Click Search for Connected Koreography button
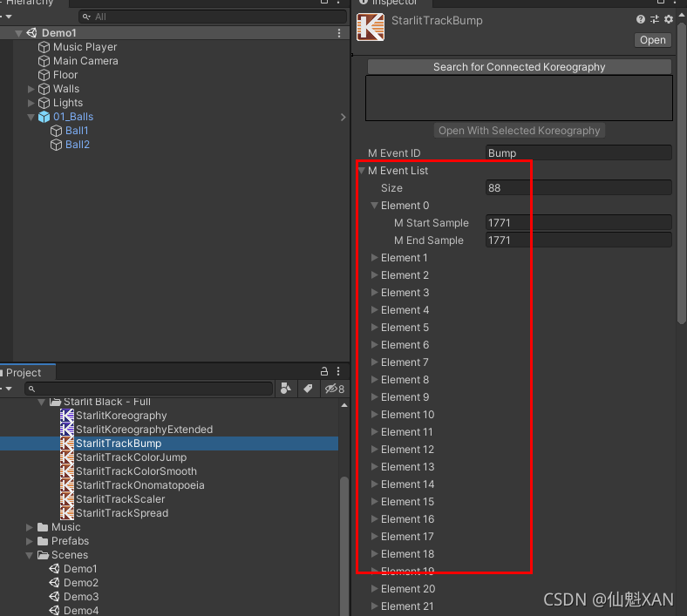 [520, 66]
